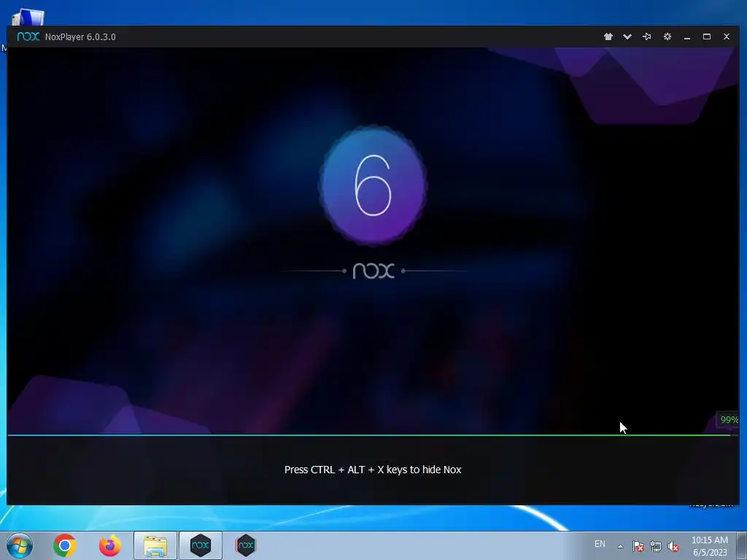The height and width of the screenshot is (560, 747).
Task: Open NoxPlayer system settings gear
Action: pyautogui.click(x=667, y=36)
